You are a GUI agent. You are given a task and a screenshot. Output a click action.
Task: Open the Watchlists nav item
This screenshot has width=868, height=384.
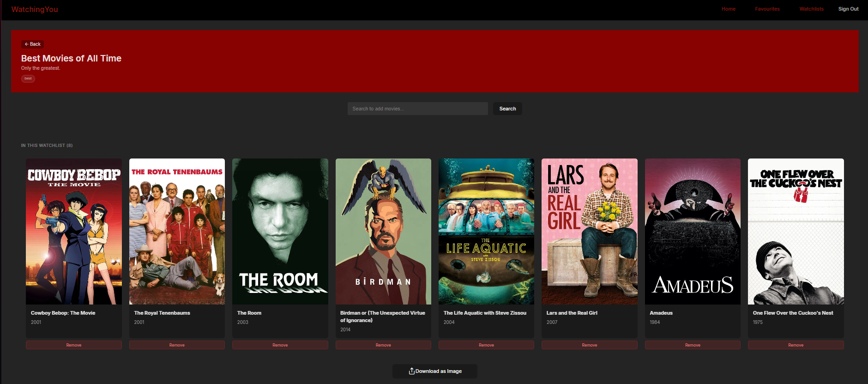811,9
